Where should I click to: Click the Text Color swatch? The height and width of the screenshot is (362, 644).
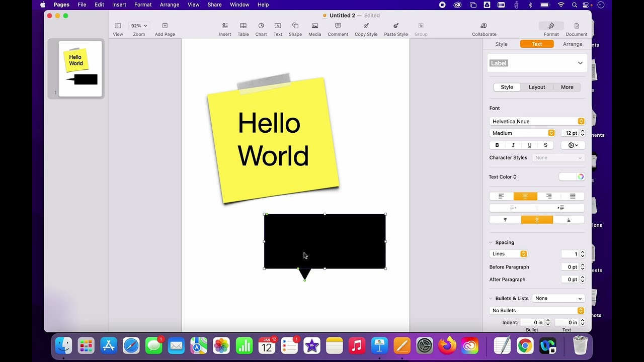[568, 177]
